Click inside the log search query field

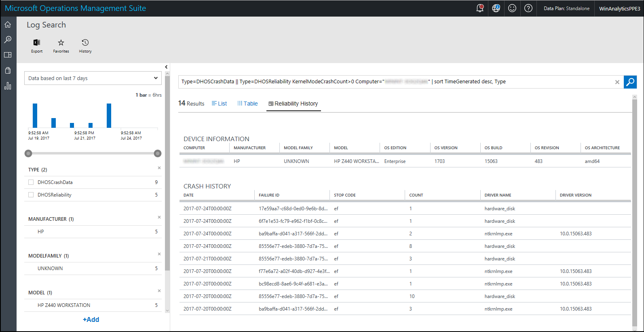click(x=396, y=82)
